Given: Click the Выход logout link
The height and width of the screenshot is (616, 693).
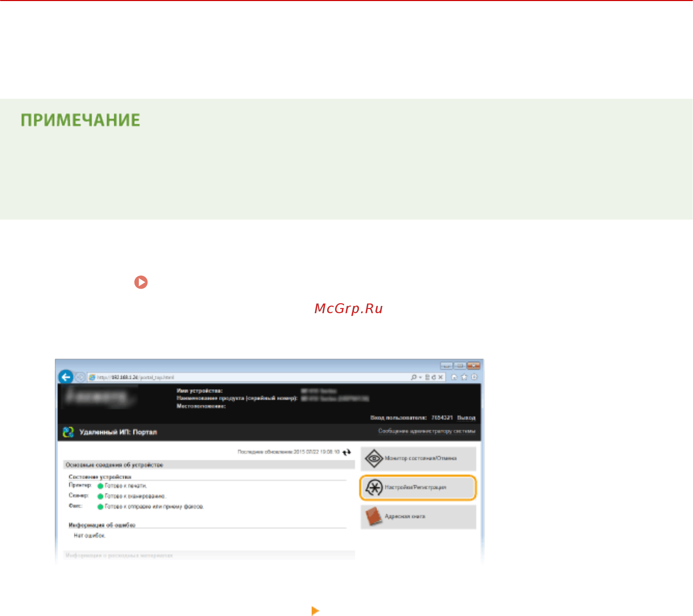Looking at the screenshot, I should (x=466, y=418).
